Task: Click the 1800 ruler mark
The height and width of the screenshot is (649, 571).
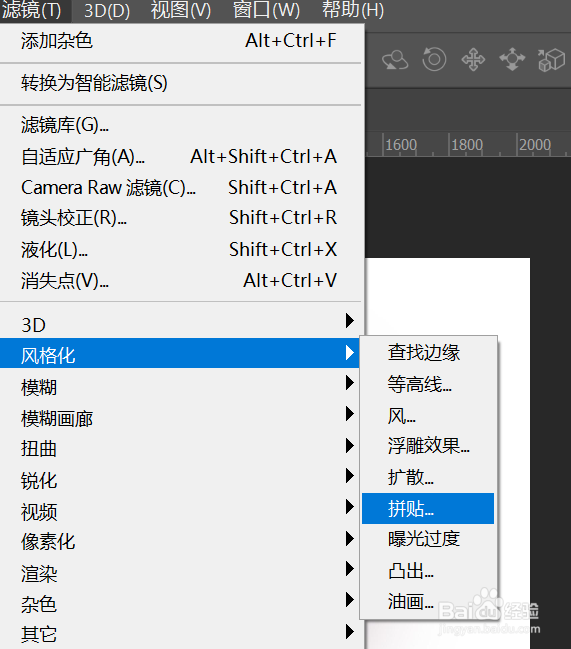Action: click(467, 145)
